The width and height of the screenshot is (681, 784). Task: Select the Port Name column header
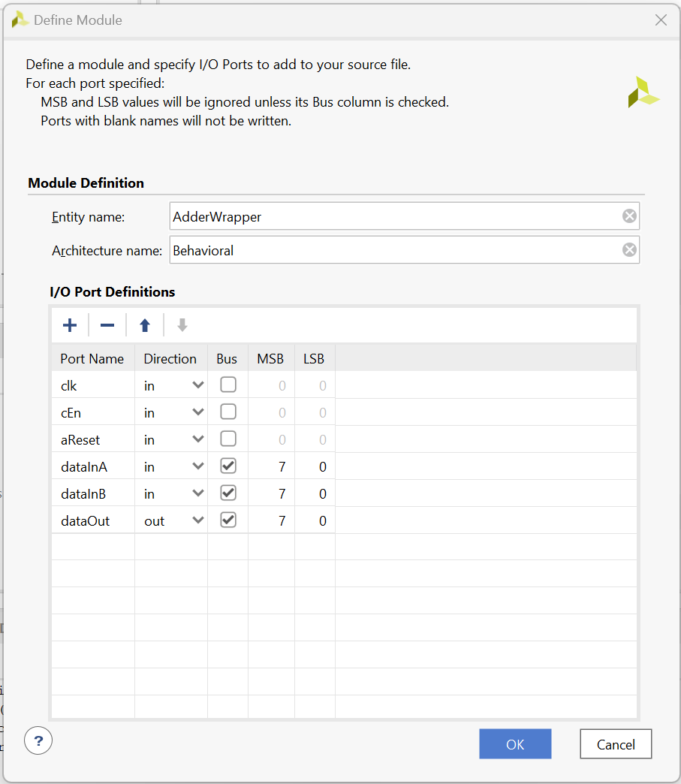coord(92,358)
